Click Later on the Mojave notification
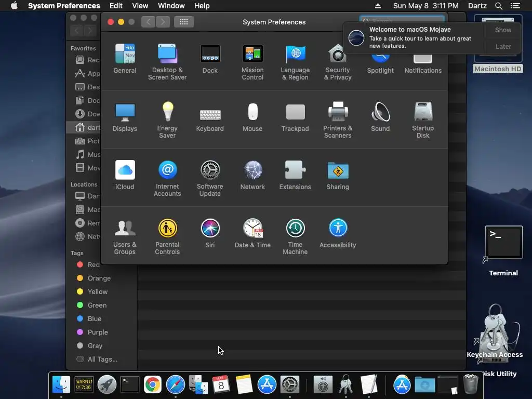This screenshot has height=399, width=532. (x=503, y=46)
